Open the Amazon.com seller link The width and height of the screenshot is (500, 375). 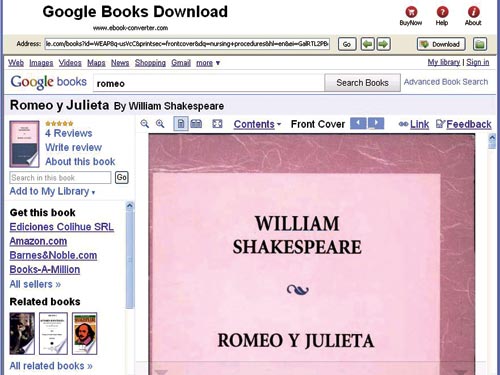38,241
